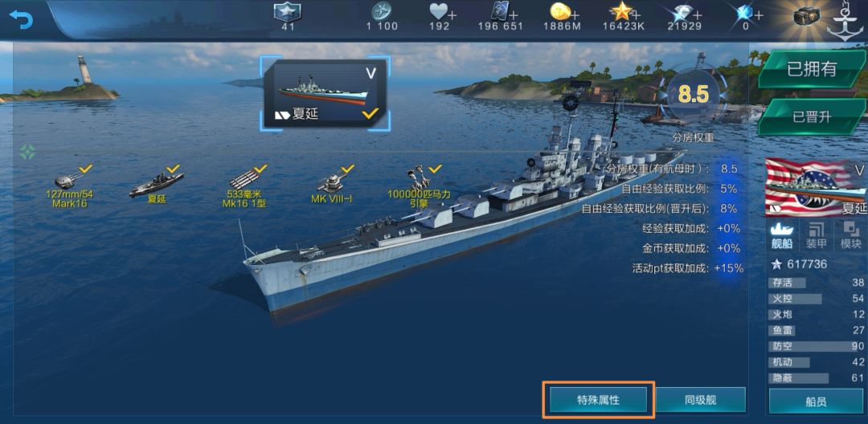This screenshot has height=424, width=868.
Task: Open the 船员 crew screen
Action: pyautogui.click(x=816, y=402)
